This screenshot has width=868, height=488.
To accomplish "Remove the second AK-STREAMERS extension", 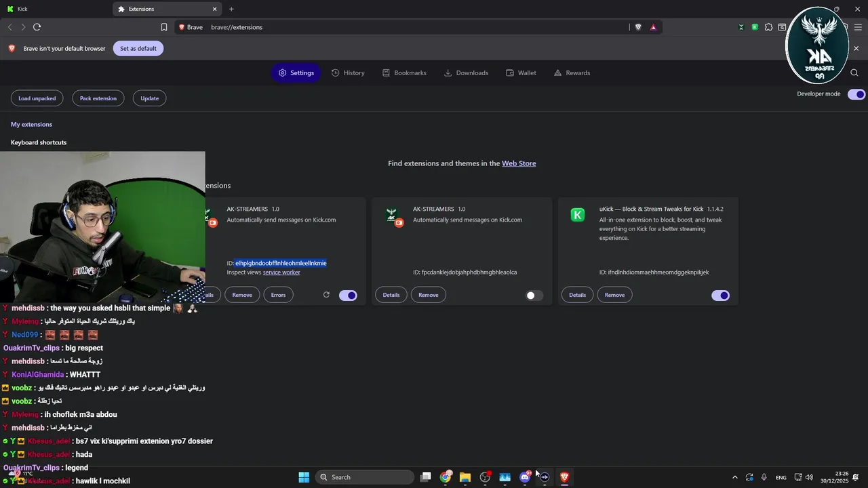I will pos(429,295).
